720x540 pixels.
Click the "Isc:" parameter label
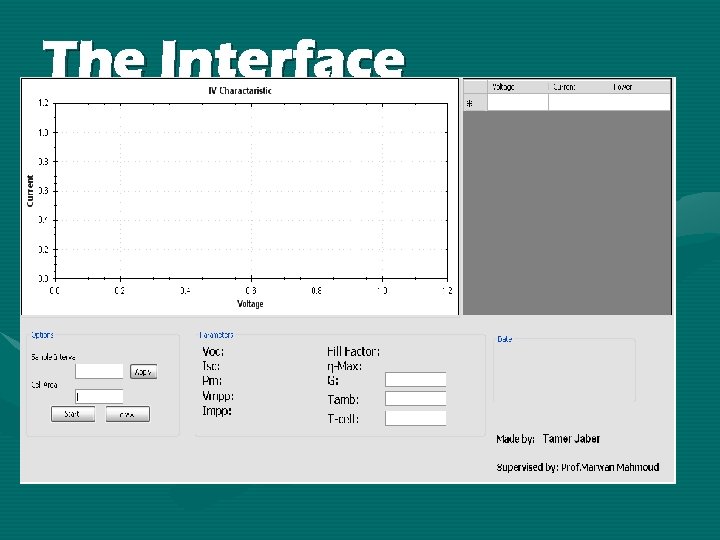click(211, 366)
